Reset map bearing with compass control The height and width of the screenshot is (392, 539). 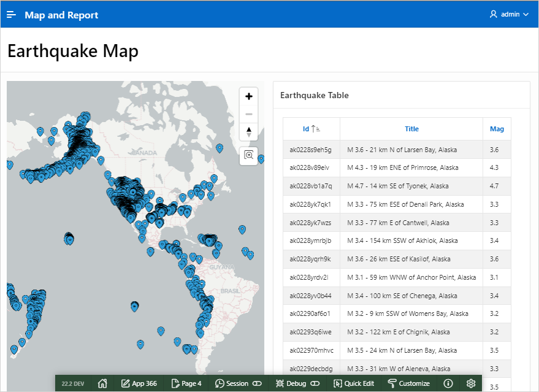[248, 131]
